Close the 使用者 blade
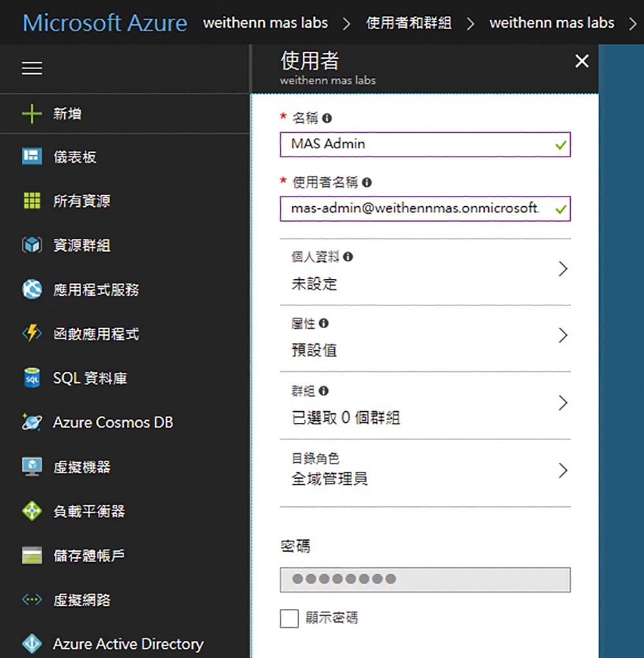The height and width of the screenshot is (658, 644). tap(582, 61)
